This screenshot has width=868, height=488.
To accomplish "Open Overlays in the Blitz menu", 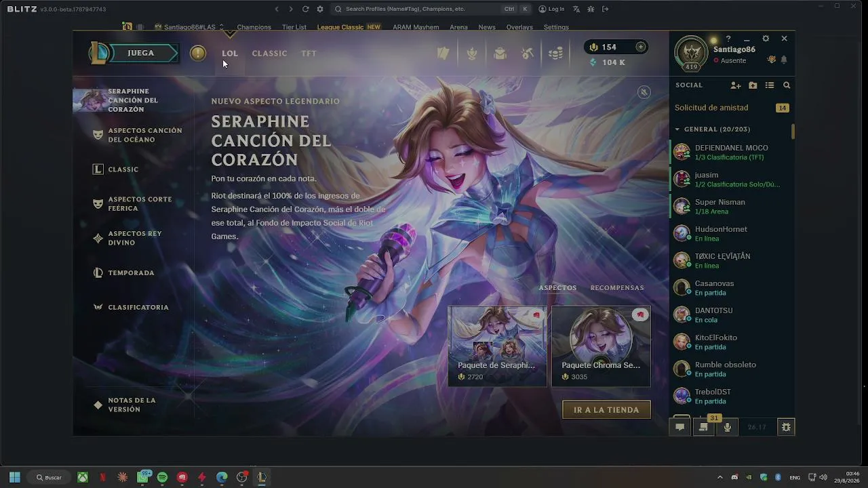I will (519, 27).
